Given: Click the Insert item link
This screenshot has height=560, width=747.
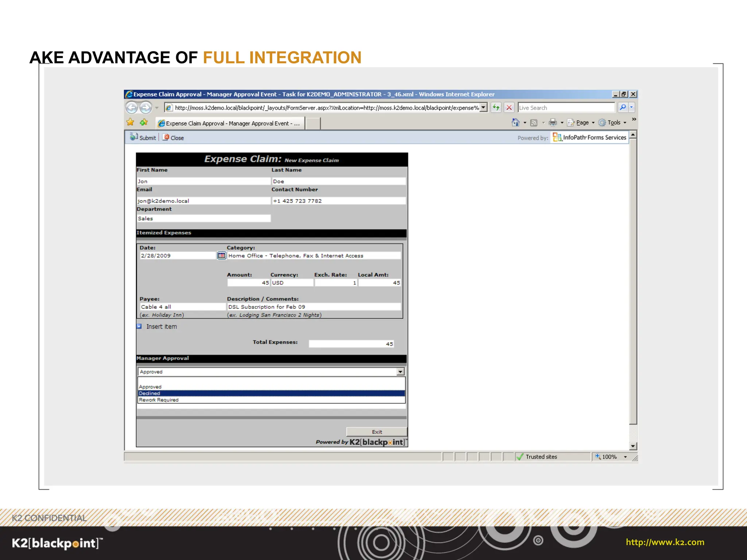Looking at the screenshot, I should pos(162,327).
